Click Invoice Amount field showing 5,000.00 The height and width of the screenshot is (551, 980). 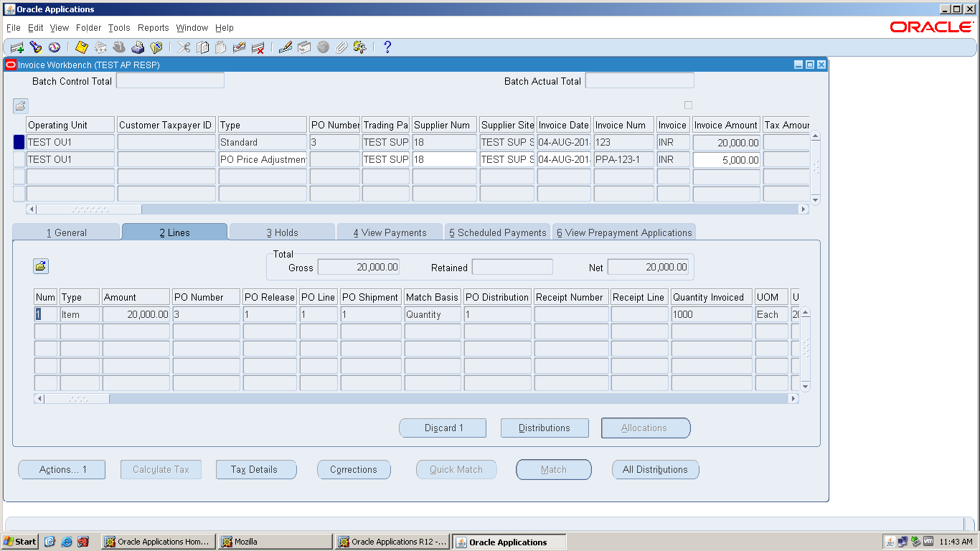click(x=726, y=159)
